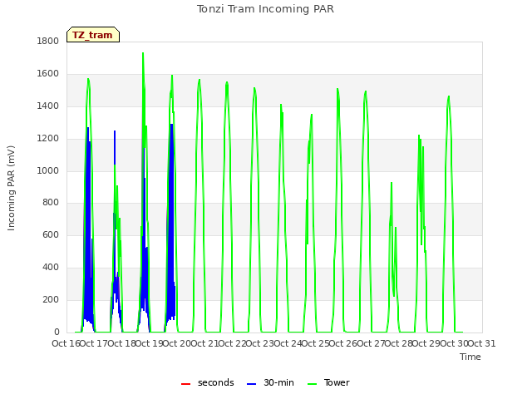Click the red seconds legend swatch

[186, 384]
